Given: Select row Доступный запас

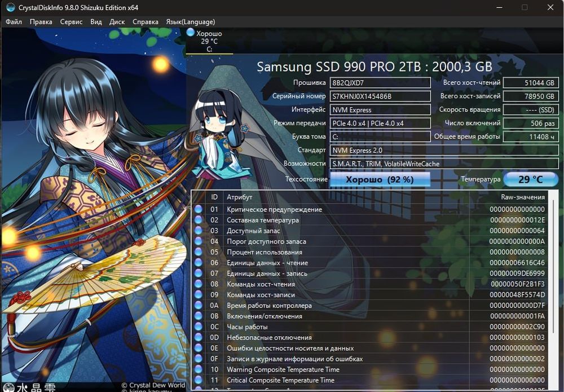Looking at the screenshot, I should [x=371, y=231].
